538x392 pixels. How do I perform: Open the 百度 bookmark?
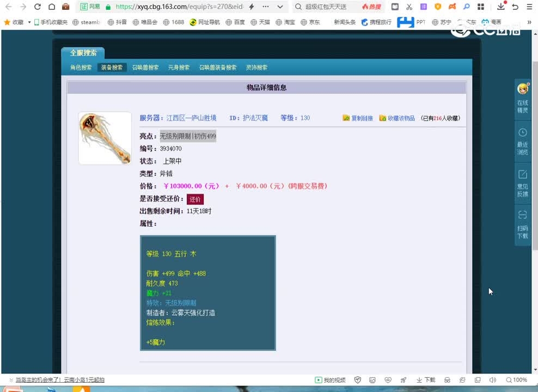tap(235, 22)
